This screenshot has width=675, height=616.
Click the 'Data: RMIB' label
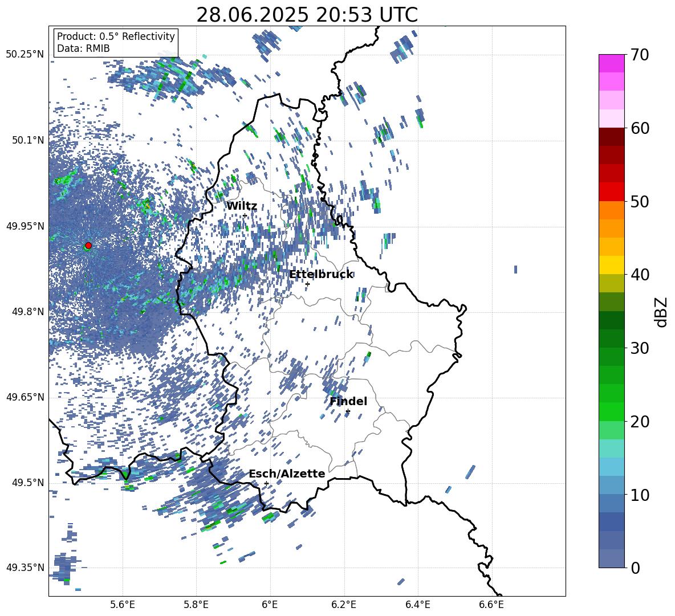point(83,48)
